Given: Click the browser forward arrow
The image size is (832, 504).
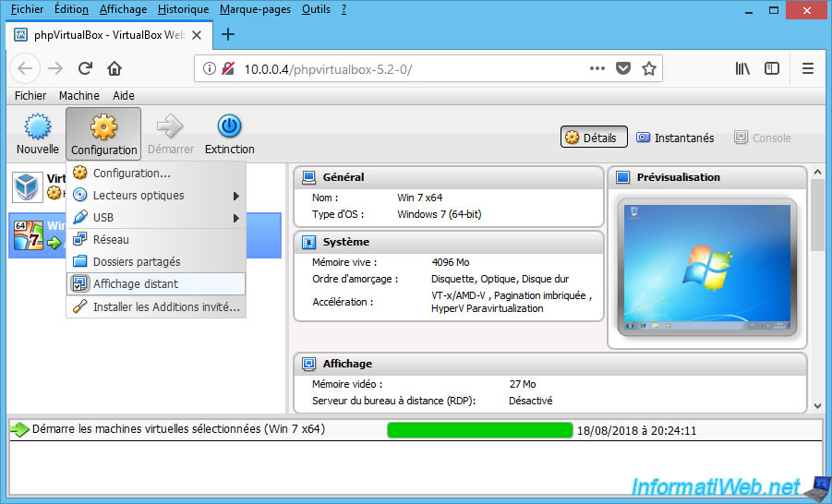Looking at the screenshot, I should click(x=55, y=68).
